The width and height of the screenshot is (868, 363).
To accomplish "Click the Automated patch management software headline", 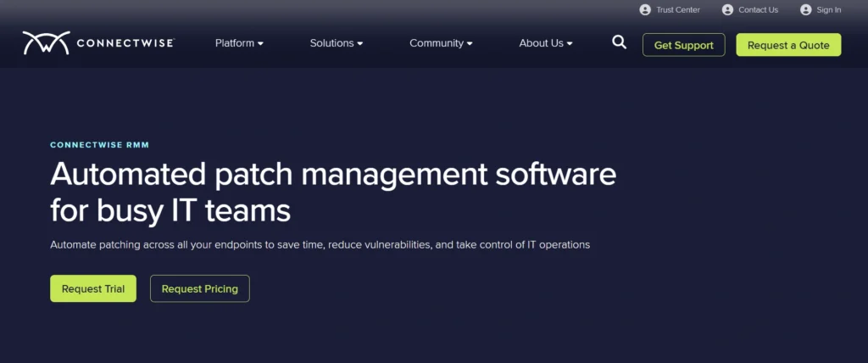I will 332,193.
